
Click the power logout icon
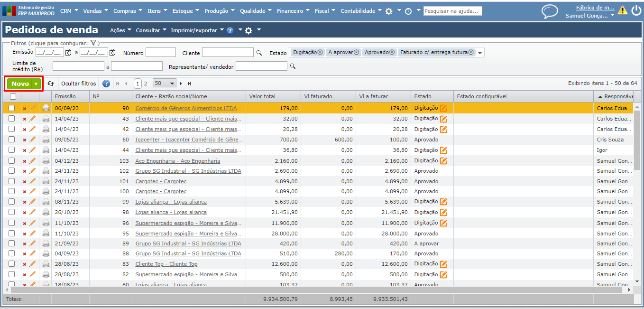[636, 10]
